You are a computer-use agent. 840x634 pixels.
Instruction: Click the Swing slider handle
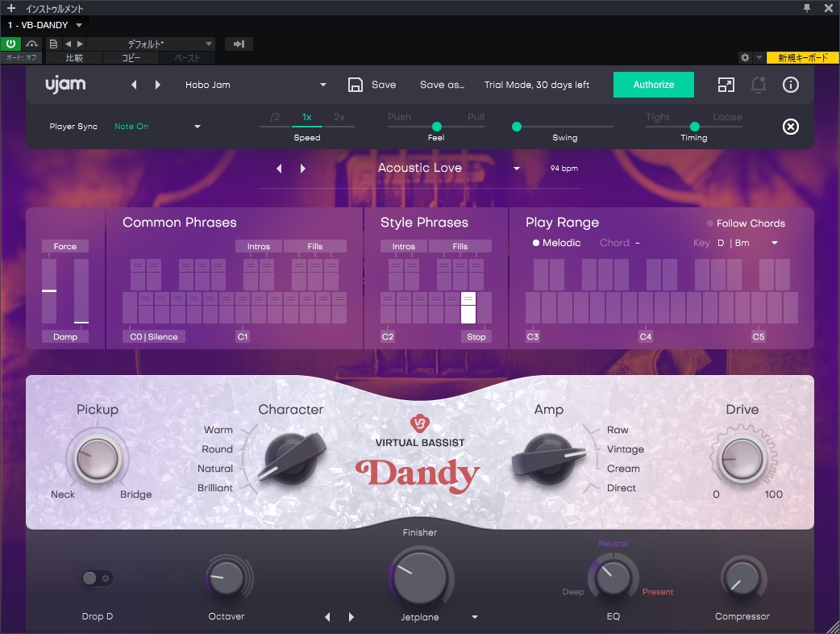pyautogui.click(x=517, y=127)
